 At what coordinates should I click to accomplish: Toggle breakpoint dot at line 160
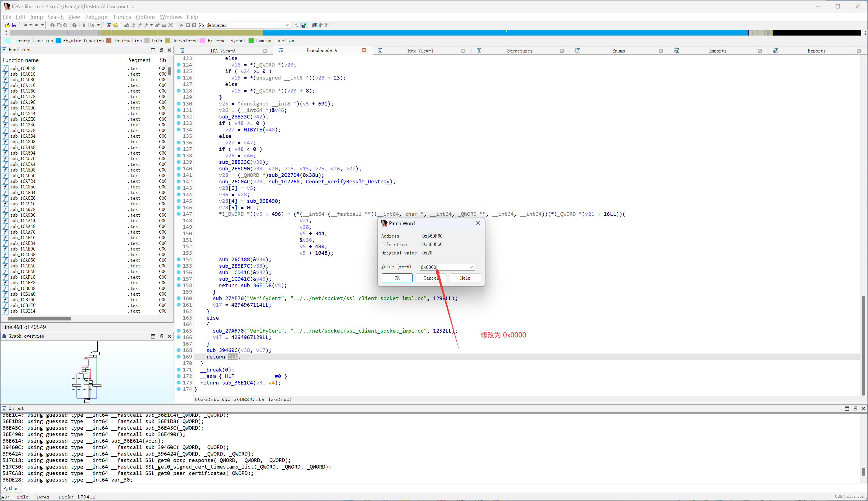point(179,298)
